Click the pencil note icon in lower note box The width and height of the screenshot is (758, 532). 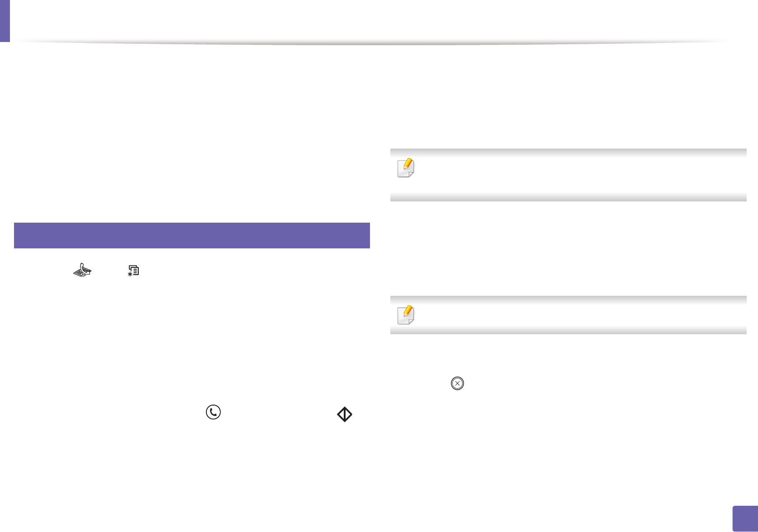click(x=406, y=315)
